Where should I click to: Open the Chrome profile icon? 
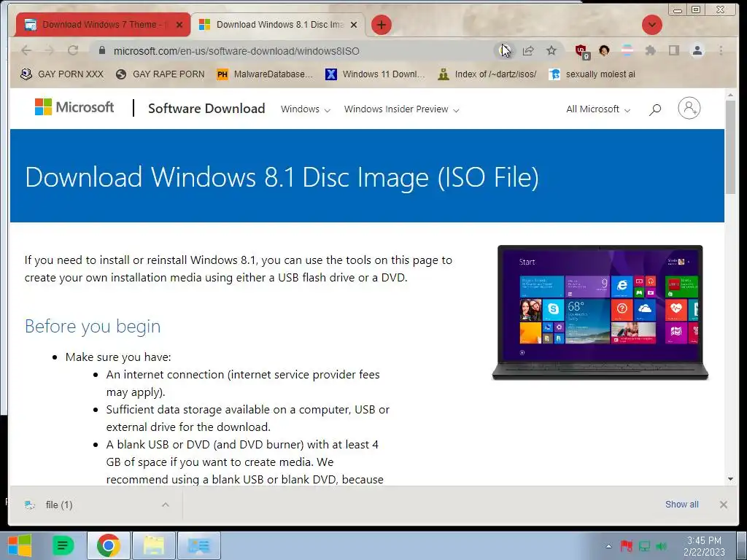697,50
